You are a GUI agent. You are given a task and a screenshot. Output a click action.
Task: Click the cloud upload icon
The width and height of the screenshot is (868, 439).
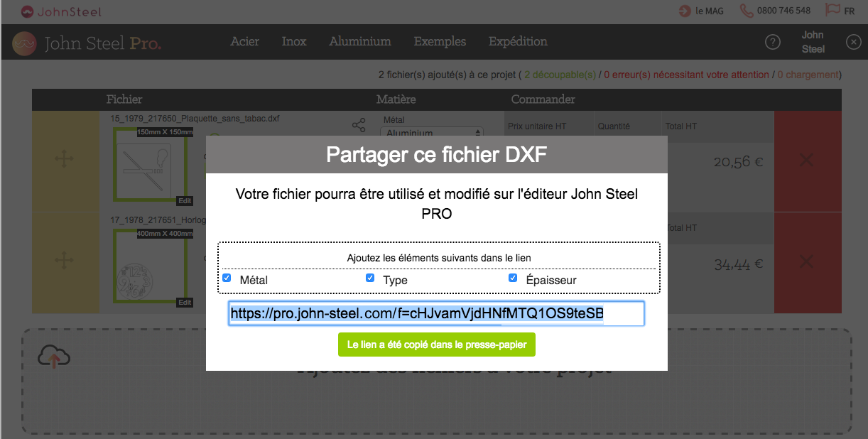click(x=54, y=357)
